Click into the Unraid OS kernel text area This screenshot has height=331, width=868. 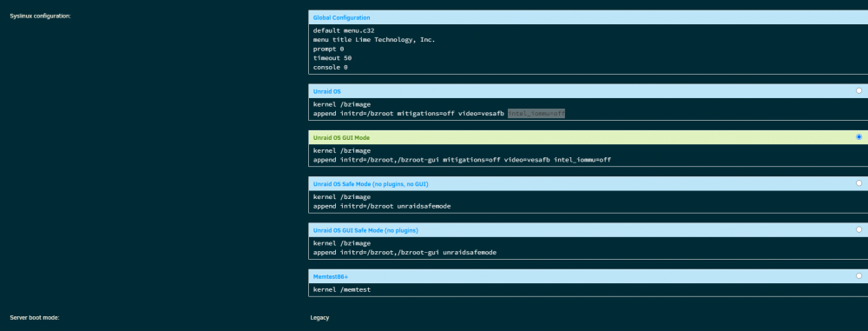[x=588, y=109]
